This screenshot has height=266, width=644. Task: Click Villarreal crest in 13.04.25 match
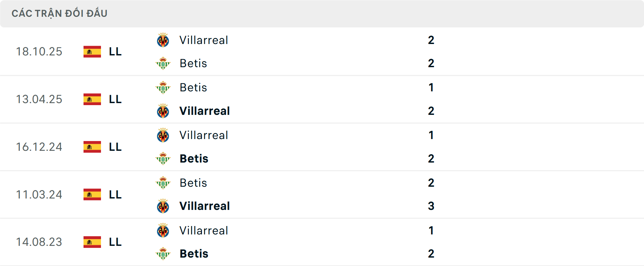pos(163,111)
